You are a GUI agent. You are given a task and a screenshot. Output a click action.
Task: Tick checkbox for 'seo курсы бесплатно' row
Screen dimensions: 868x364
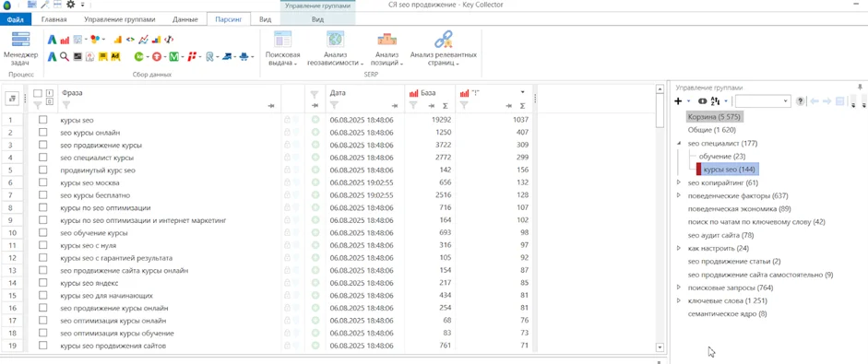click(x=42, y=195)
